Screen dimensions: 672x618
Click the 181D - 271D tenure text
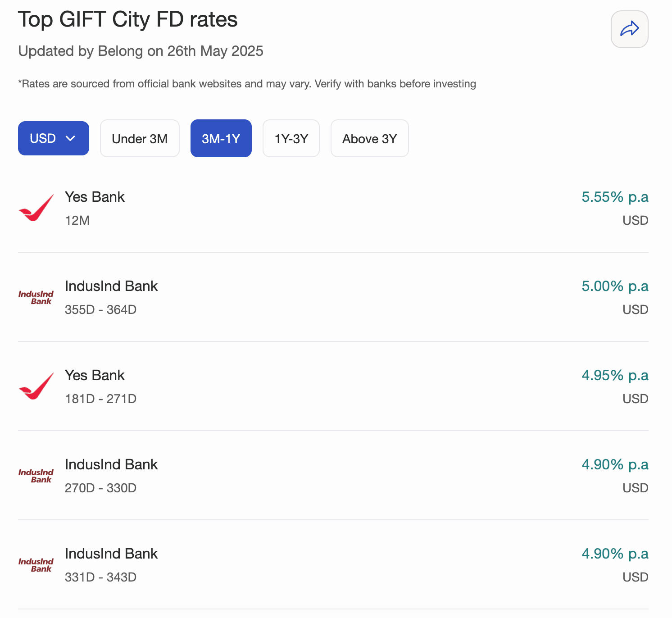coord(100,399)
